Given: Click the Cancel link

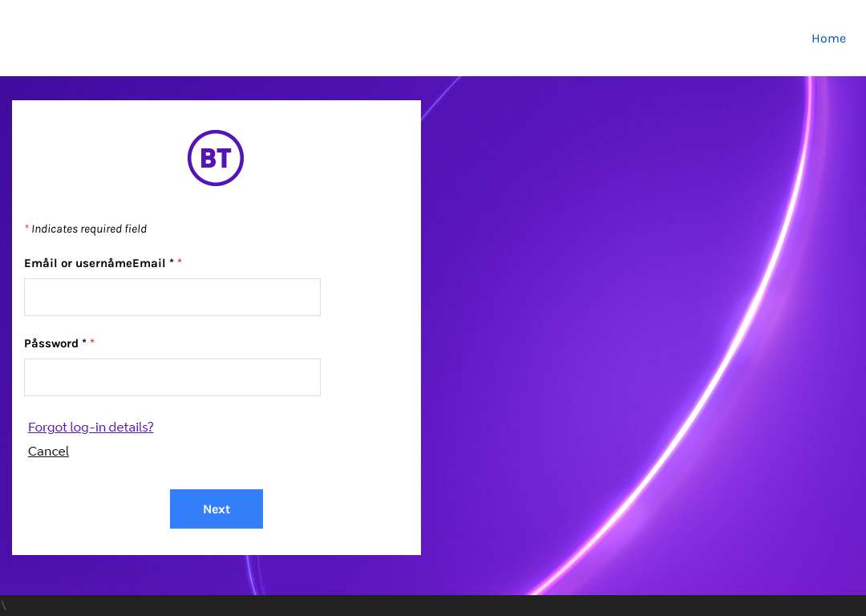Looking at the screenshot, I should [x=49, y=452].
